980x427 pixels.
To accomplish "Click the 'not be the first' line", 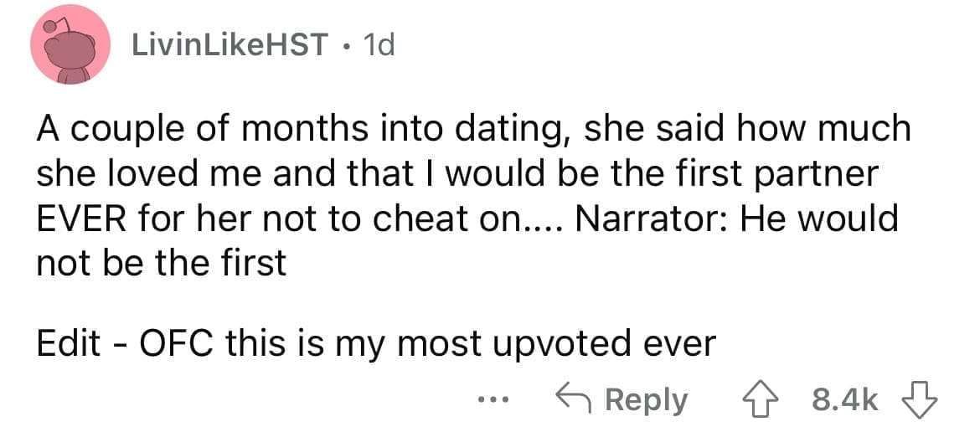I will click(x=161, y=264).
